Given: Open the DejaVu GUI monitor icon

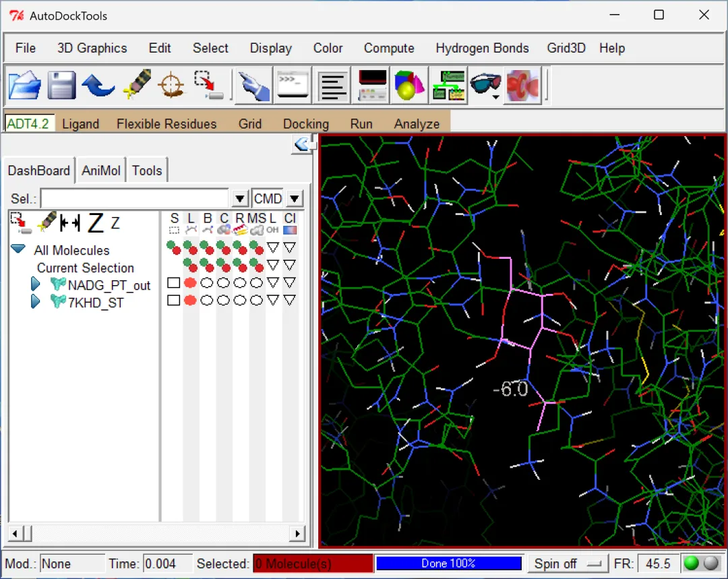Looking at the screenshot, I should pos(370,86).
